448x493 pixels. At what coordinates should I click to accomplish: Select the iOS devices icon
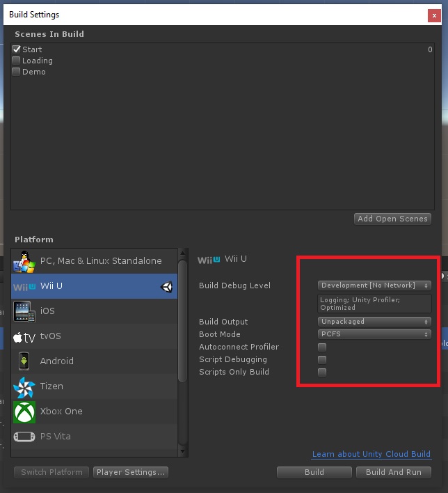point(24,311)
